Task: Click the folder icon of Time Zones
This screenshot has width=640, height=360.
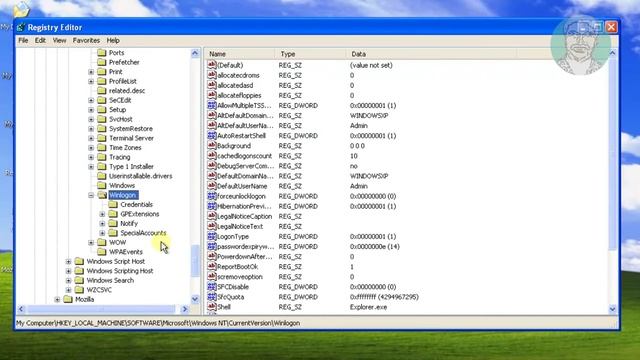Action: pos(102,147)
